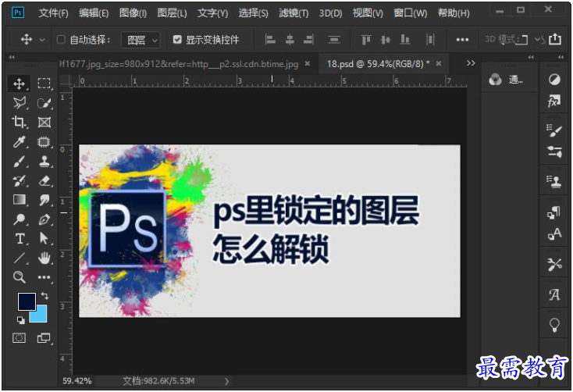
Task: Open the 图层(L) menu
Action: click(172, 13)
